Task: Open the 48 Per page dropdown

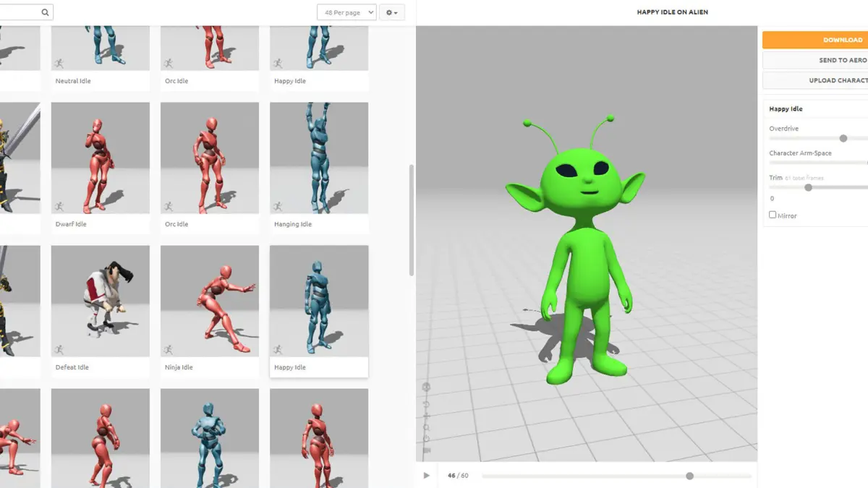Action: 346,12
